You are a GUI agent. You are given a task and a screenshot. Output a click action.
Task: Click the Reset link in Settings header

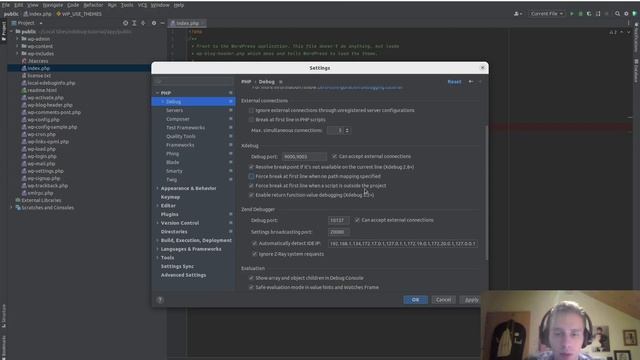tap(454, 82)
